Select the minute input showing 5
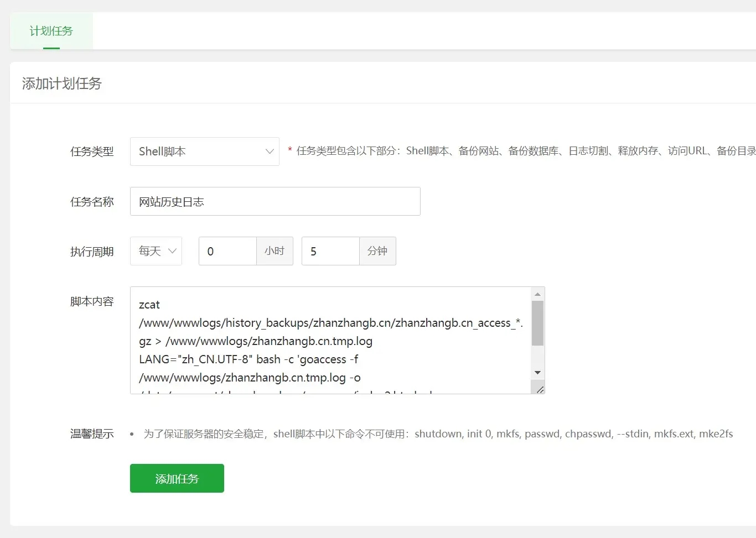 pos(330,251)
